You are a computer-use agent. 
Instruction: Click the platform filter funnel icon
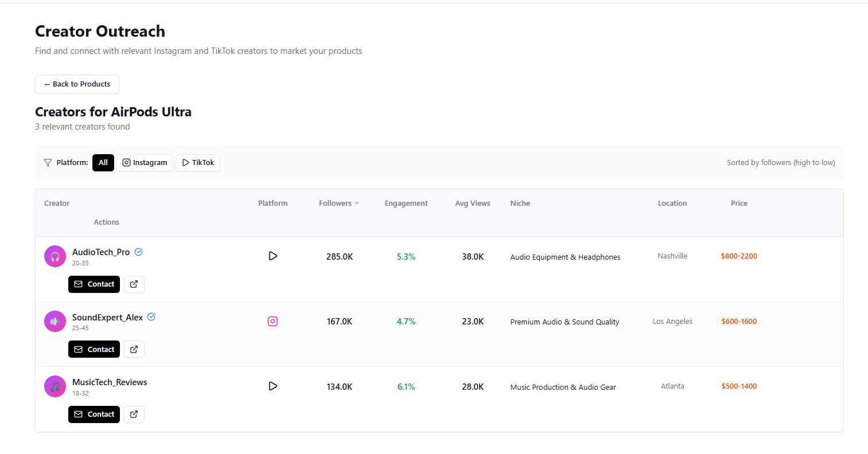pyautogui.click(x=48, y=163)
